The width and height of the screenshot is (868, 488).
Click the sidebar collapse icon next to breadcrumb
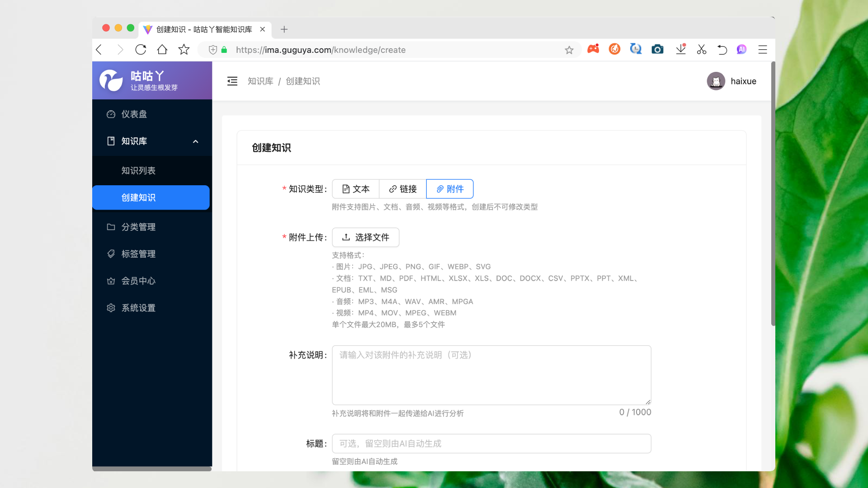232,81
